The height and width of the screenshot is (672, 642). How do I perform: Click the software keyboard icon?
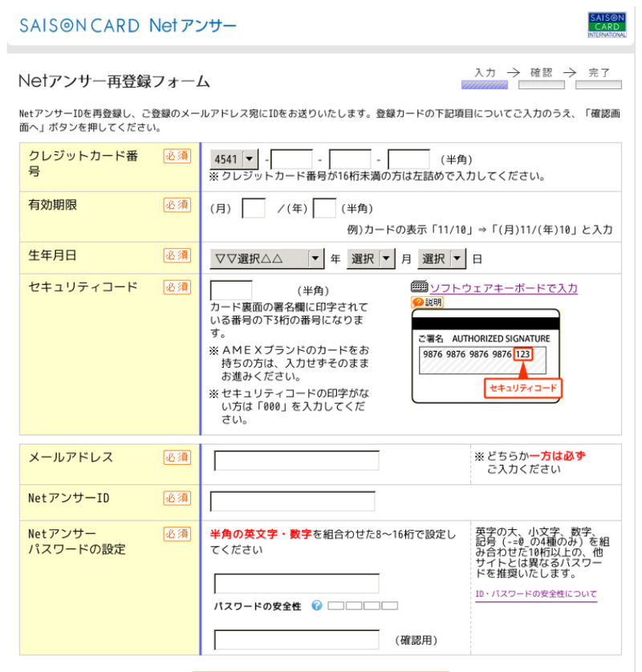pos(419,288)
